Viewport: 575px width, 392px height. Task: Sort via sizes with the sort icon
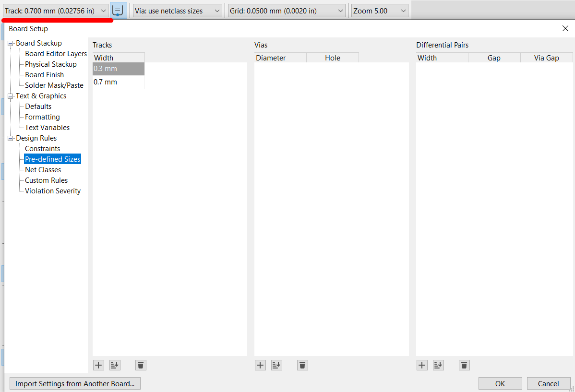tap(276, 365)
